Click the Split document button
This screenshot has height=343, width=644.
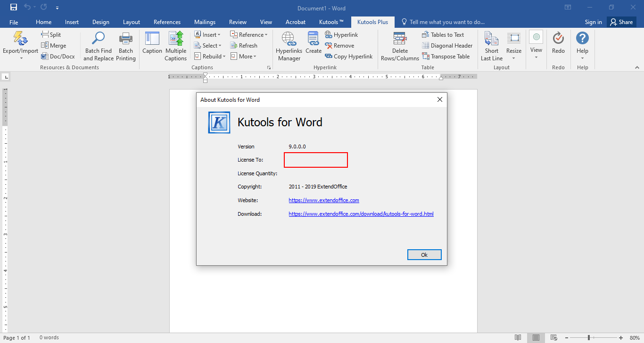[x=51, y=35]
